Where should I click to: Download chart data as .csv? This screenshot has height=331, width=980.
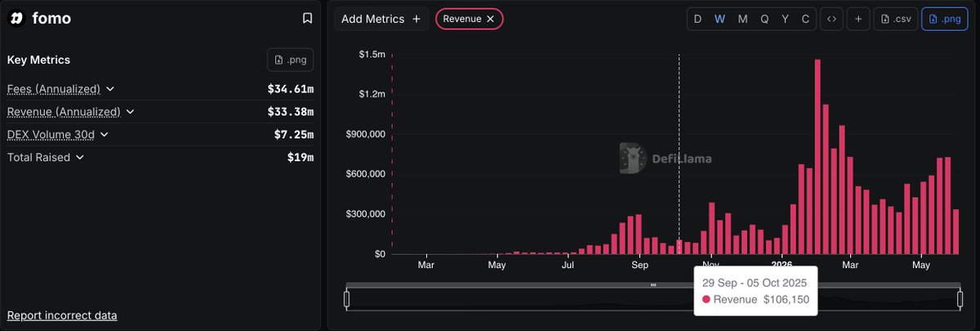[x=895, y=19]
